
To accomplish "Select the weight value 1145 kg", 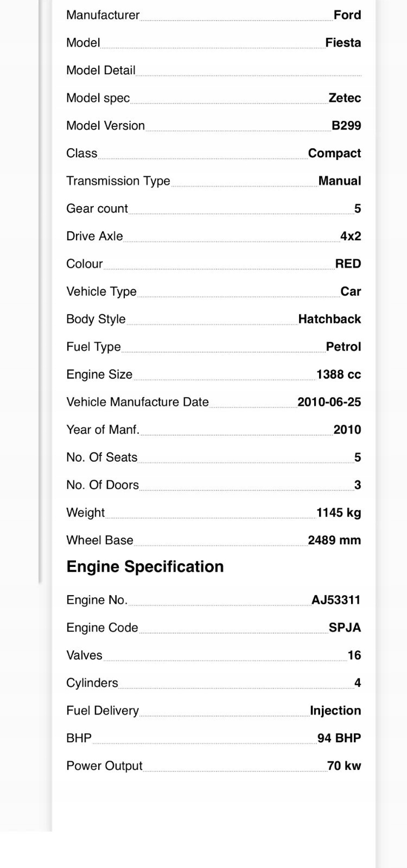I will coord(339,513).
